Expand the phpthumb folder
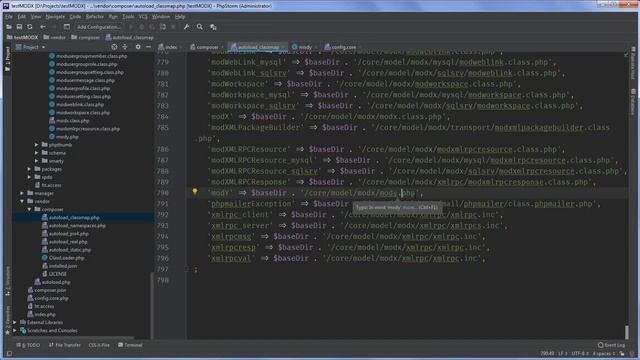Image resolution: width=640 pixels, height=360 pixels. (37, 145)
